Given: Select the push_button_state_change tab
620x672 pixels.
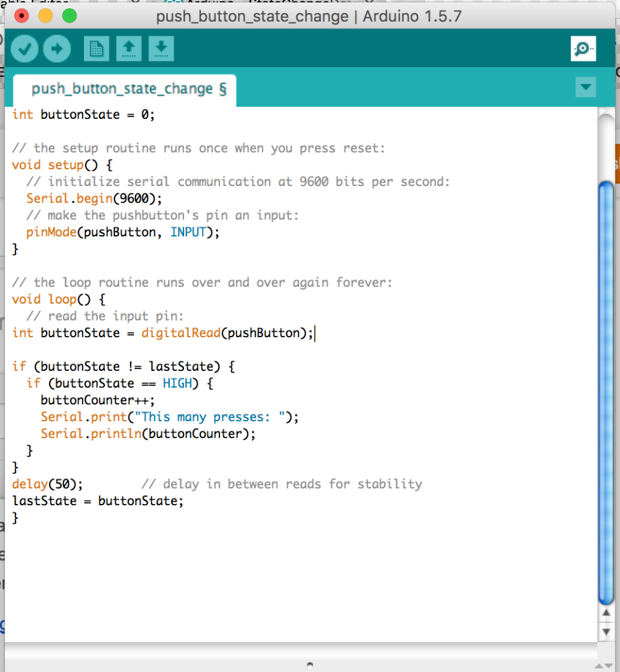Looking at the screenshot, I should pyautogui.click(x=125, y=90).
